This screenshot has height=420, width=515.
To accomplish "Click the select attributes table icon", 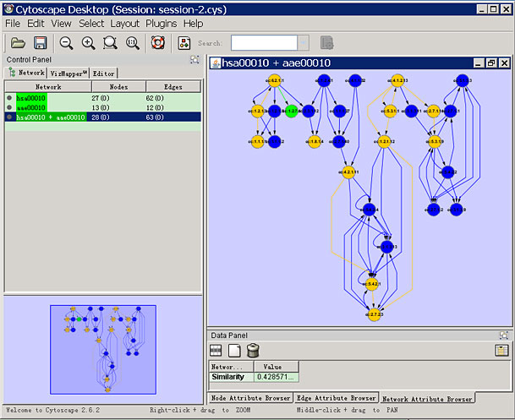I will coord(216,350).
